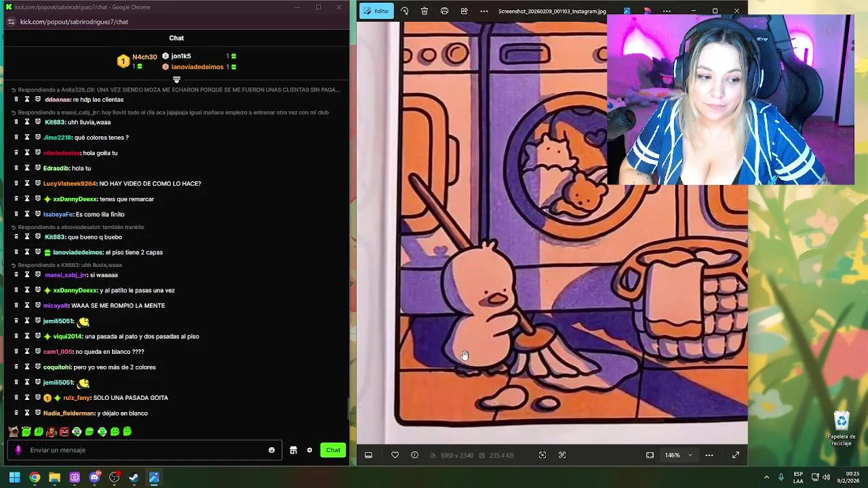This screenshot has width=868, height=488.
Task: Open three-dot menu next to designer icon
Action: click(667, 11)
